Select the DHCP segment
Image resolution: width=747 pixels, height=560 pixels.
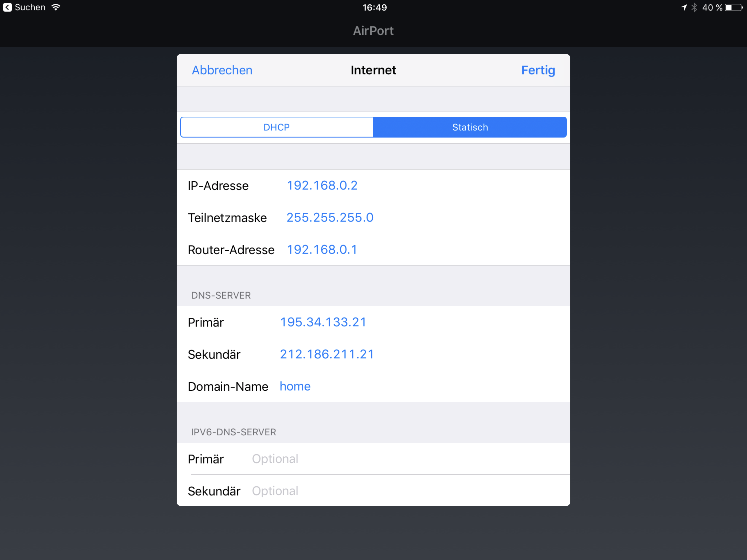tap(277, 127)
